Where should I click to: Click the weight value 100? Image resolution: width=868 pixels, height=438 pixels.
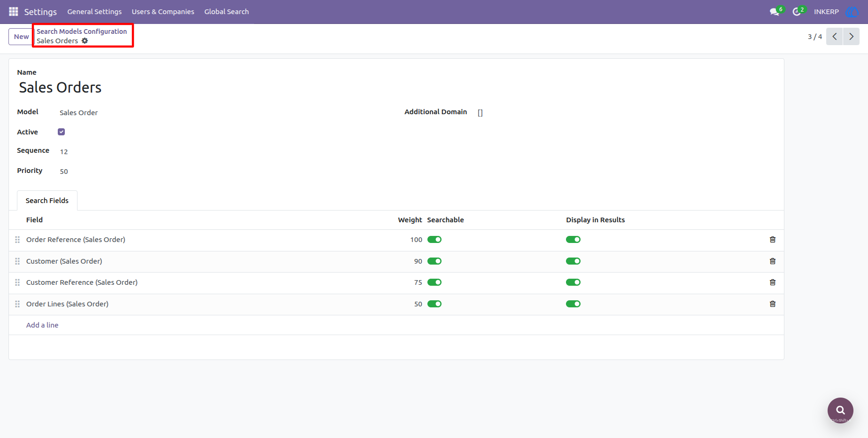point(416,240)
